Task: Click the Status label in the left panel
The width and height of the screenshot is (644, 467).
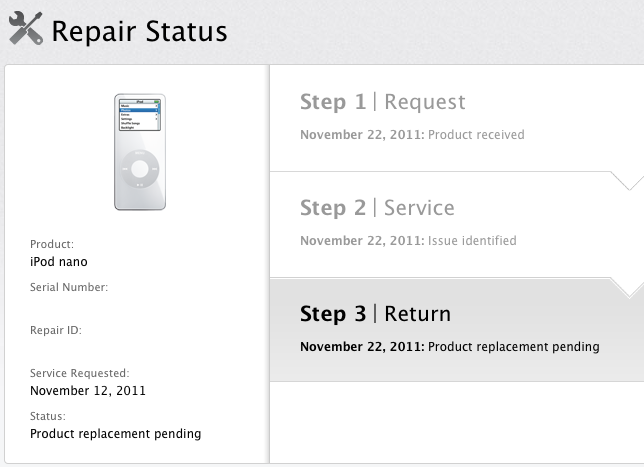Action: pyautogui.click(x=48, y=416)
